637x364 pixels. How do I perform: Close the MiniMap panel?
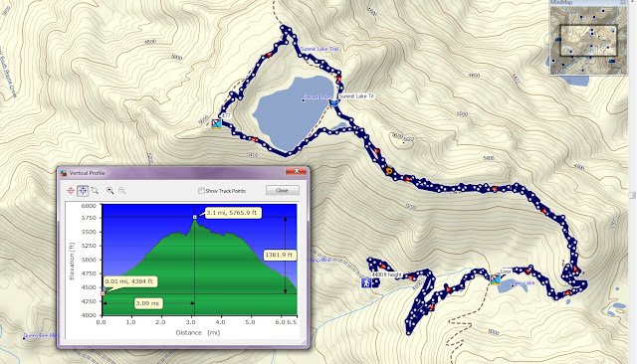click(623, 2)
